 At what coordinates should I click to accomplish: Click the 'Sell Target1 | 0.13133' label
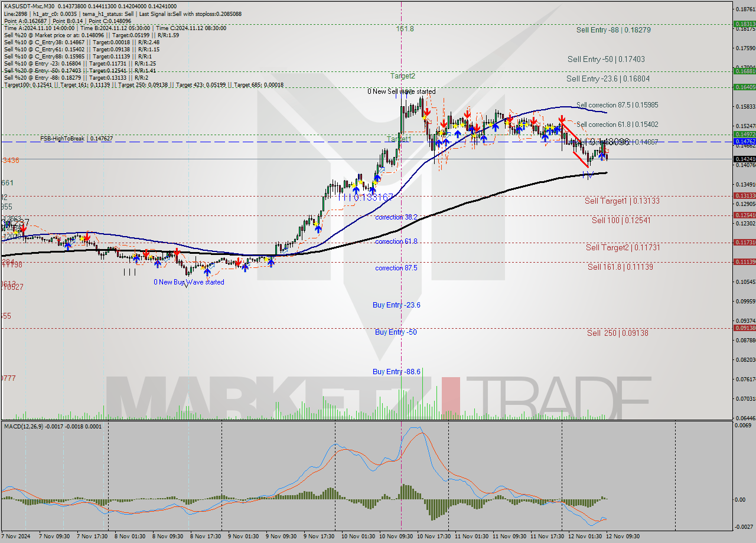coord(622,201)
